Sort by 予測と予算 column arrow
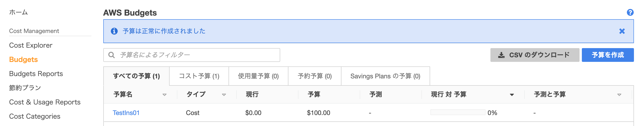The width and height of the screenshot is (644, 126). [x=619, y=95]
